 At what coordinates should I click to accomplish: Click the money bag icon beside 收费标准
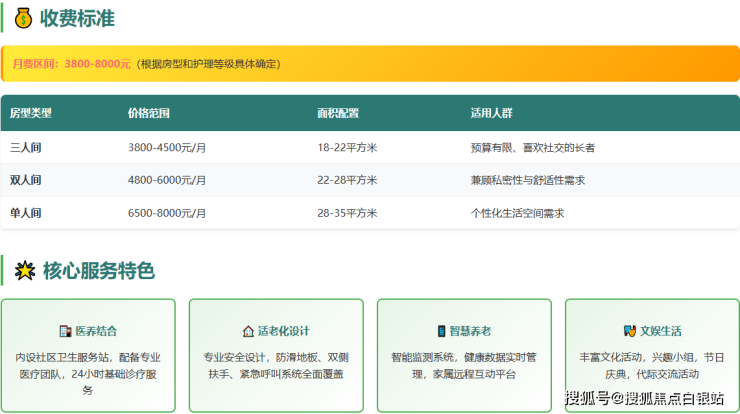point(23,18)
